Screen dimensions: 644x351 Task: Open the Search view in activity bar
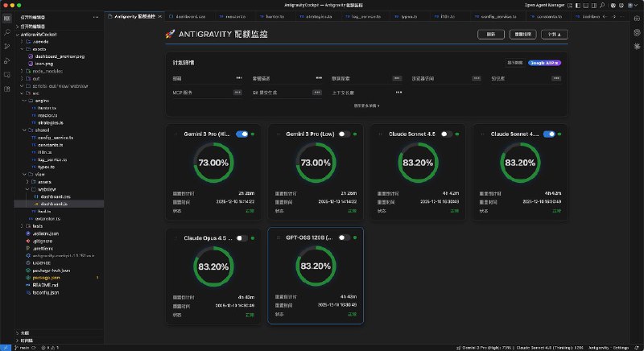[x=6, y=32]
